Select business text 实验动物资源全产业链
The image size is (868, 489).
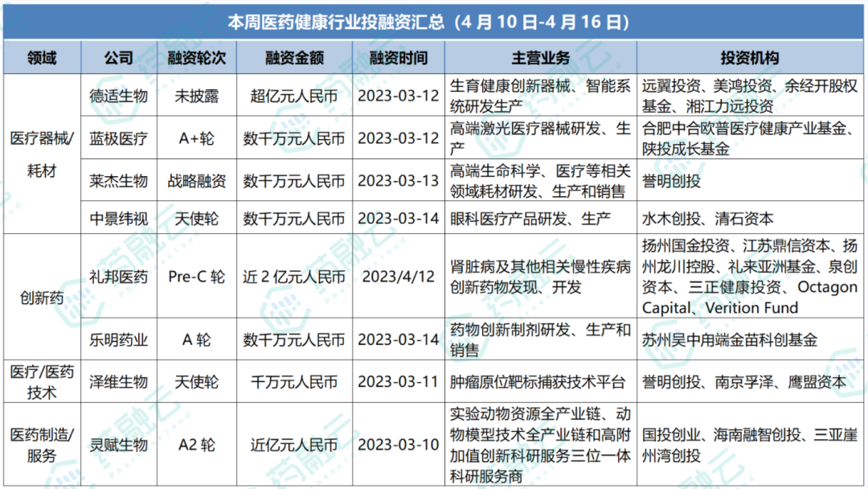[540, 445]
